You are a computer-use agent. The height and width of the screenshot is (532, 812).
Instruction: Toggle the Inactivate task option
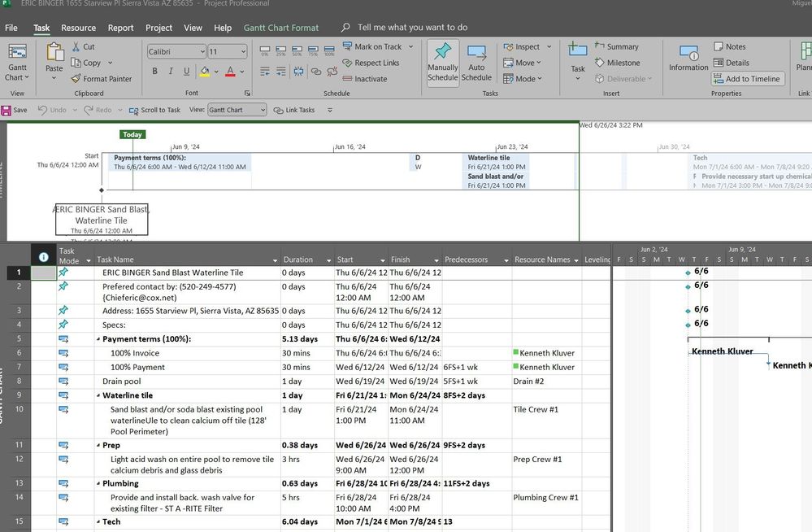coord(364,79)
